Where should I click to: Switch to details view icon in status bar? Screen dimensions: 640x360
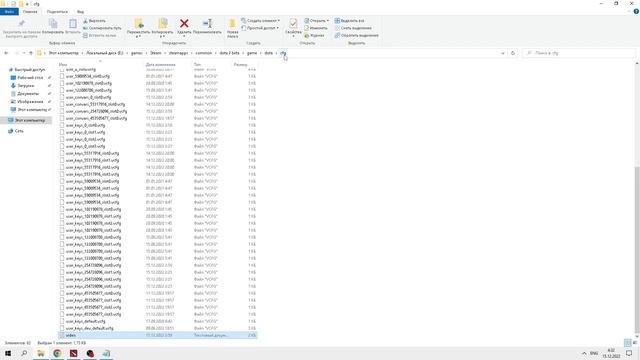point(628,343)
